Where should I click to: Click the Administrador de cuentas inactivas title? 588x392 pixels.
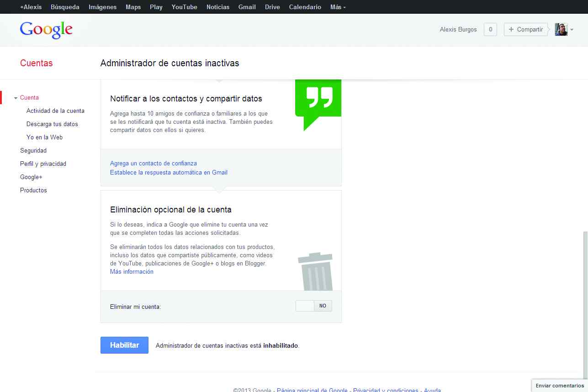[170, 63]
